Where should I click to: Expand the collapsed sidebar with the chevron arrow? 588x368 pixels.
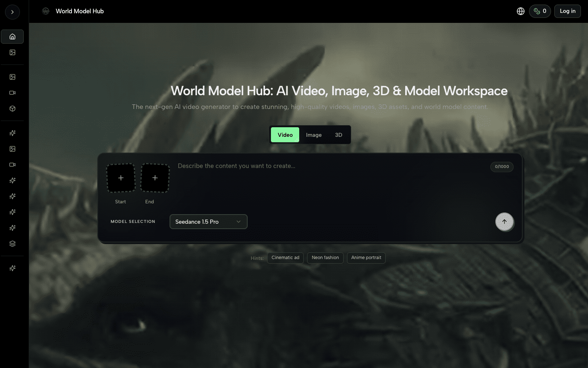12,12
